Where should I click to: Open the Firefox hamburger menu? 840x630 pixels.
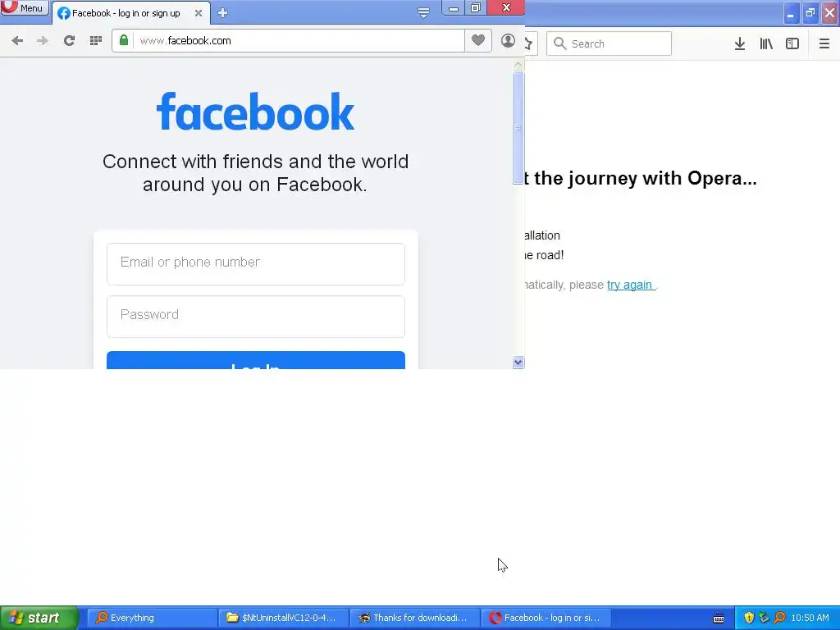click(824, 44)
